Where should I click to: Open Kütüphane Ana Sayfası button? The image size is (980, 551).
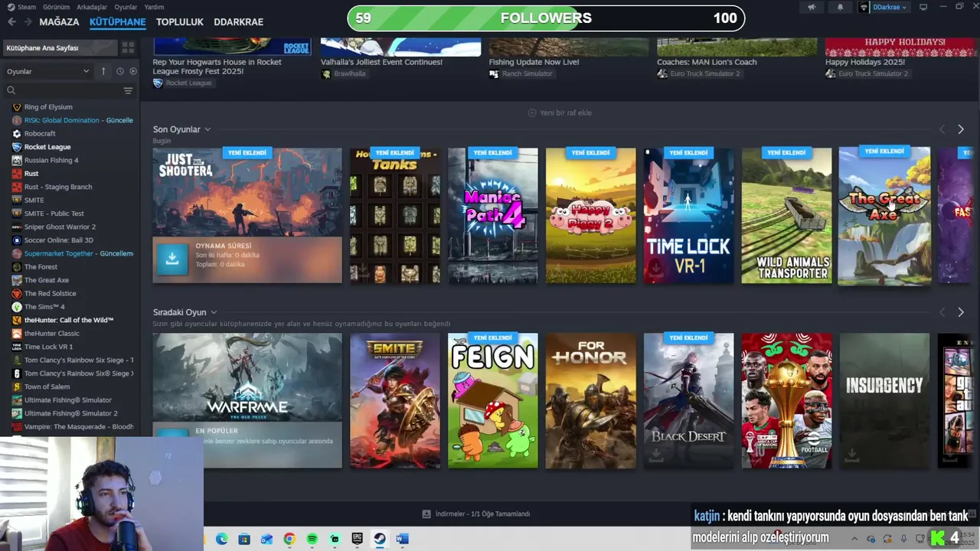tap(61, 47)
